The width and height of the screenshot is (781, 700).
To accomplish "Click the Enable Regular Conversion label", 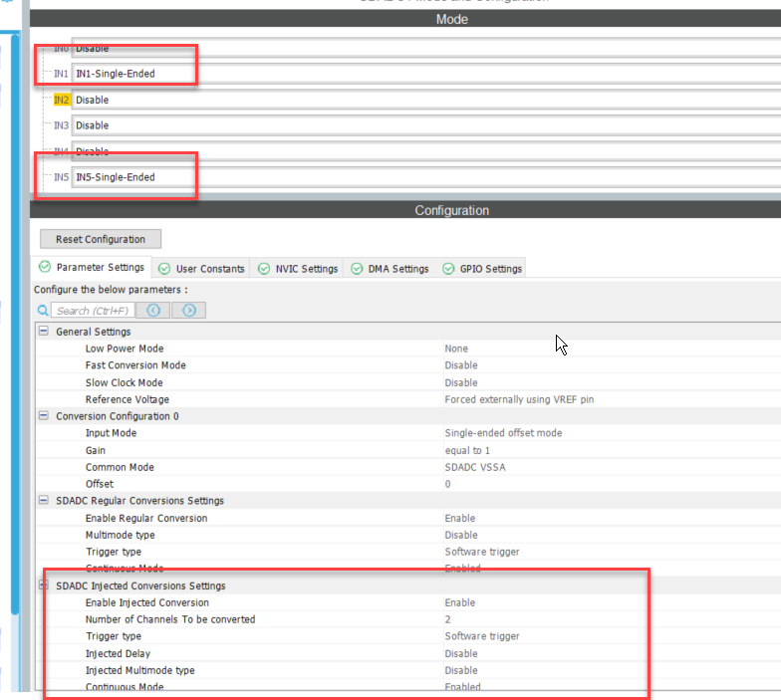I will click(x=146, y=518).
